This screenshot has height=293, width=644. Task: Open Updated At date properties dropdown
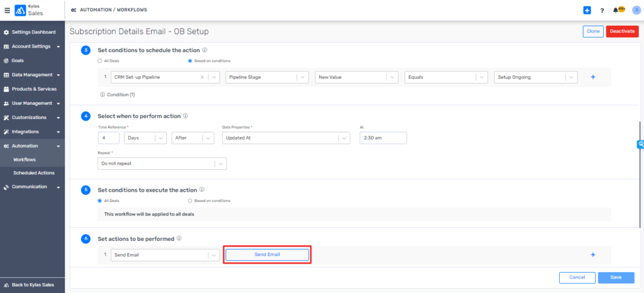[286, 138]
